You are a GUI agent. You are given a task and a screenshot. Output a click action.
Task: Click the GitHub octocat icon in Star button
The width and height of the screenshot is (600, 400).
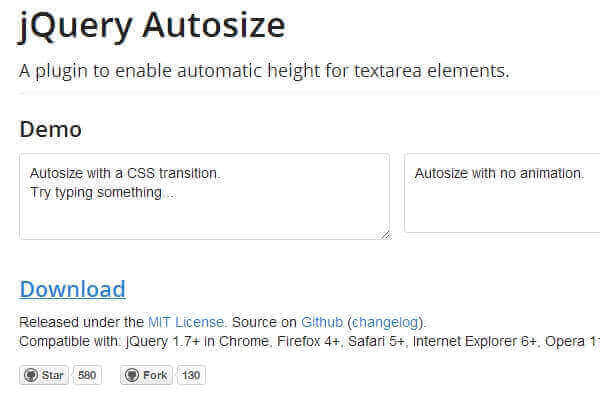(30, 376)
